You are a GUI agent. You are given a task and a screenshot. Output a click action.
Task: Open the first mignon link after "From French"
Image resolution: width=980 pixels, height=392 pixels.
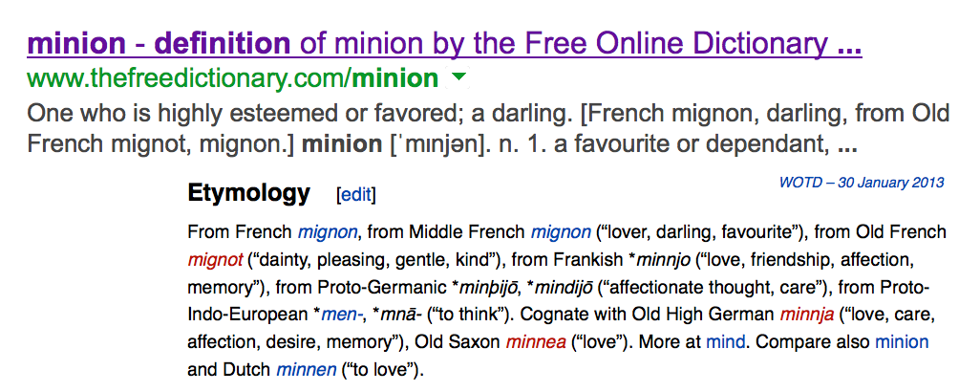pyautogui.click(x=328, y=231)
